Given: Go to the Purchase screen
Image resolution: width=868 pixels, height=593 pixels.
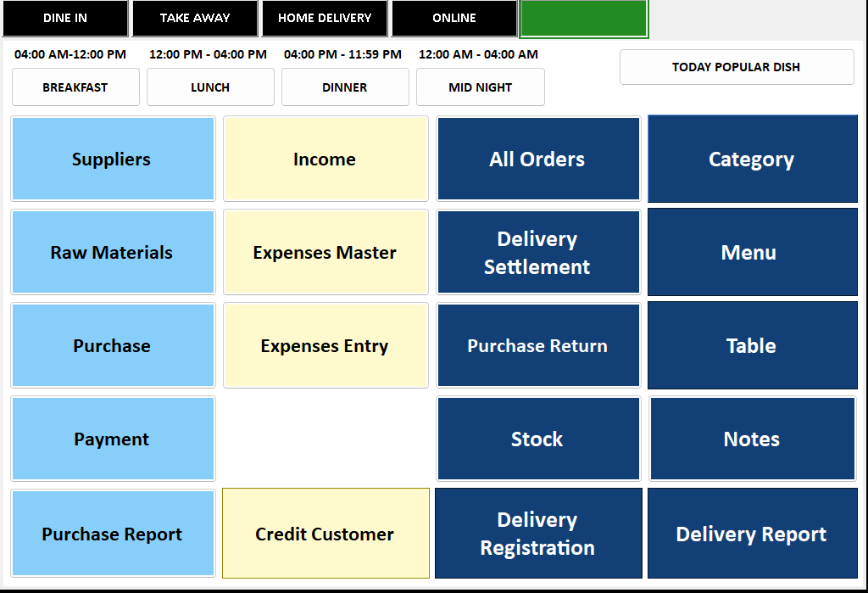Looking at the screenshot, I should 113,345.
